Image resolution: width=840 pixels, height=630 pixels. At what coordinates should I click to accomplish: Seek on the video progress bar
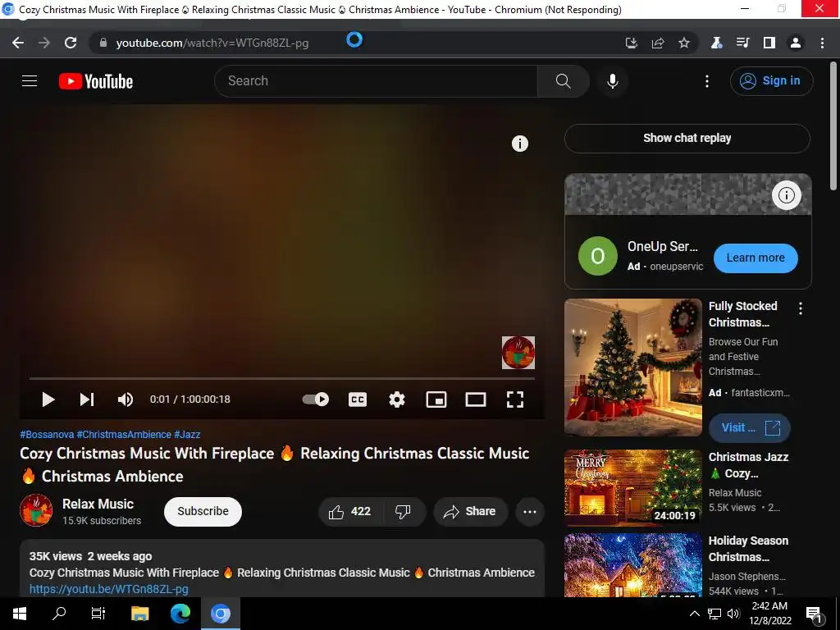point(282,378)
